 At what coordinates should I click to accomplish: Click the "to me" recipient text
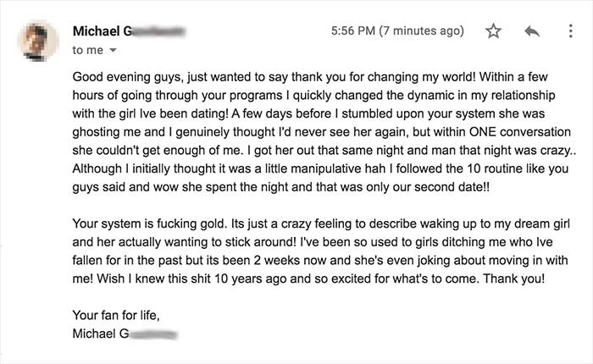(86, 51)
